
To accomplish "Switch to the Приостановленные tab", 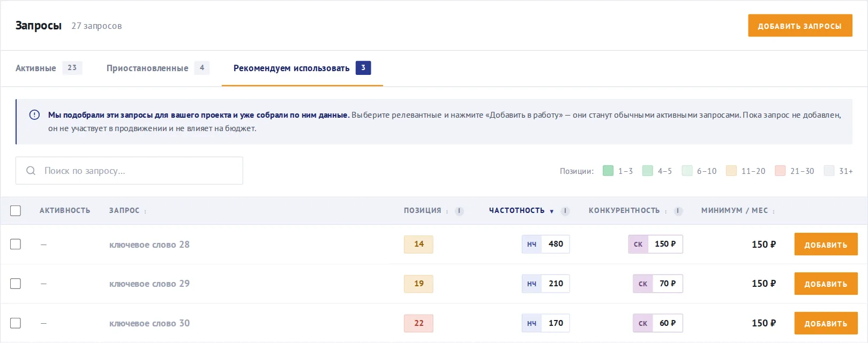I will 158,68.
